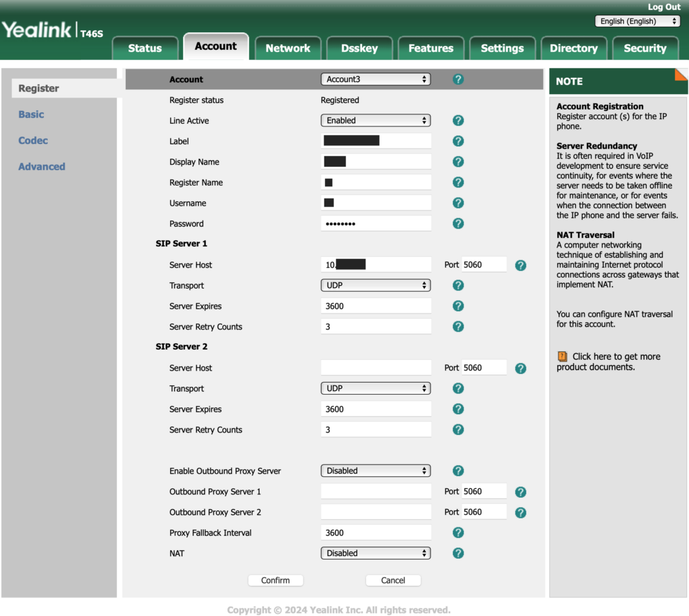Click the orange corner fold on NOTE panel
The image size is (689, 616).
click(682, 75)
